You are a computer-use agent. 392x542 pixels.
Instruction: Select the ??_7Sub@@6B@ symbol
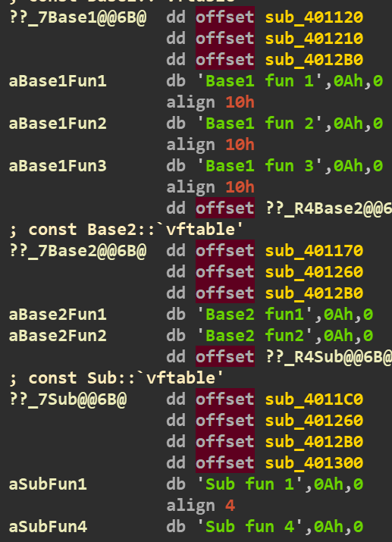[68, 399]
